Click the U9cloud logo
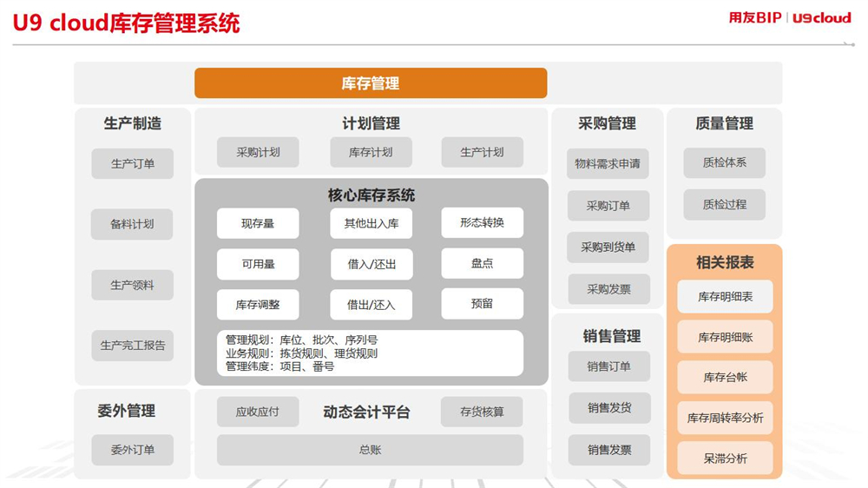868x488 pixels. click(821, 17)
